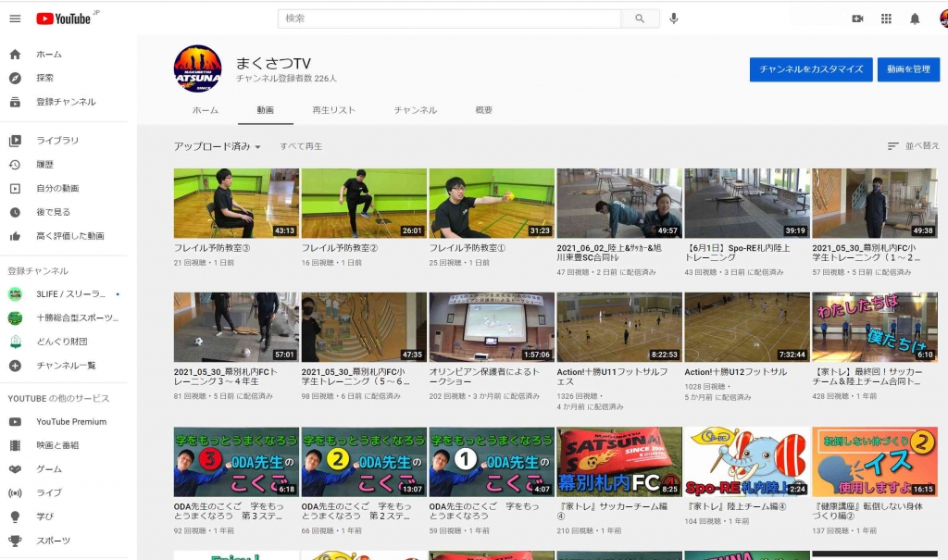Expand the アップロード済み dropdown
This screenshot has height=560, width=948.
[218, 146]
